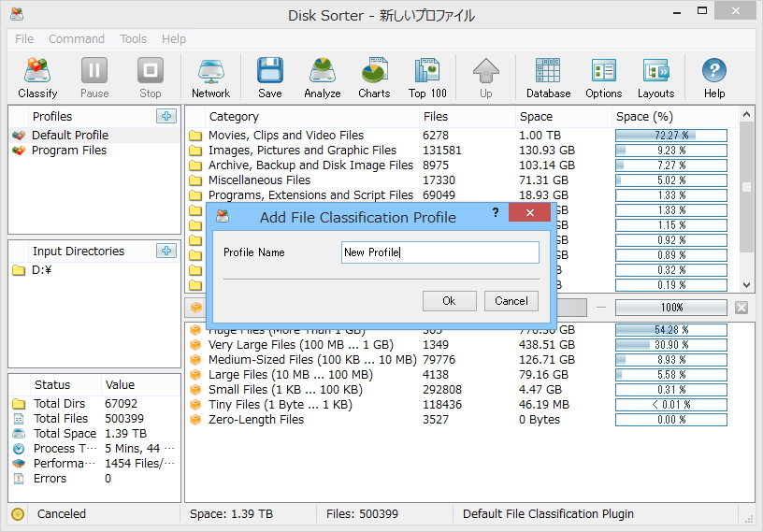This screenshot has height=532, width=763.
Task: Click the Pause toolbar icon
Action: 94,78
